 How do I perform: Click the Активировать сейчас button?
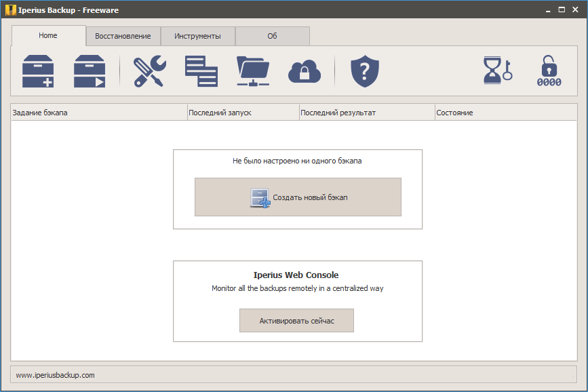296,320
